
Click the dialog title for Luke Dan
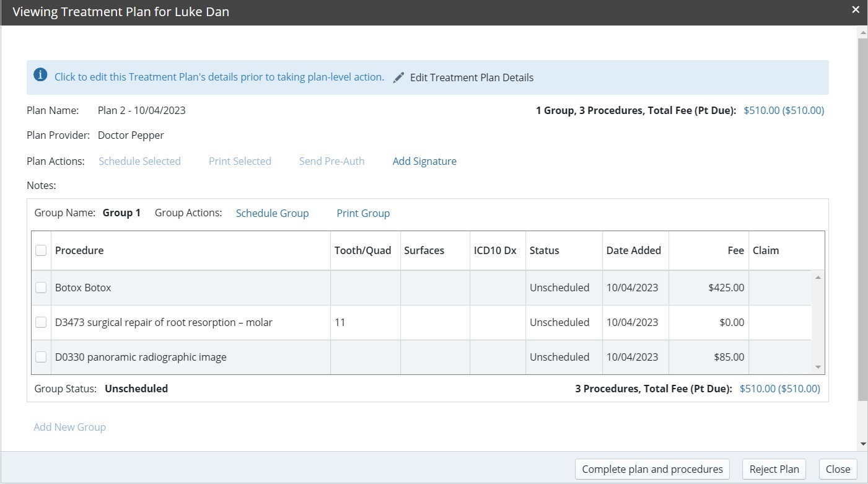coord(121,12)
